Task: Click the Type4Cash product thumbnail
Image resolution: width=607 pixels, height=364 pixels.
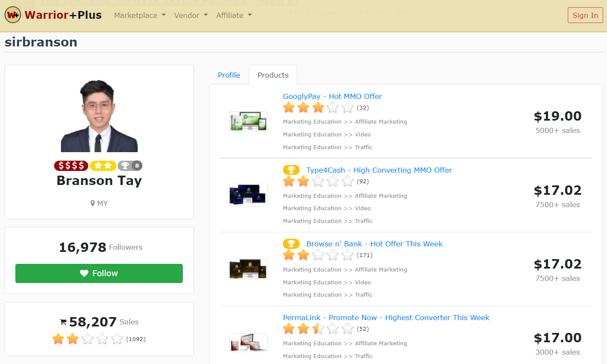Action: pos(249,195)
